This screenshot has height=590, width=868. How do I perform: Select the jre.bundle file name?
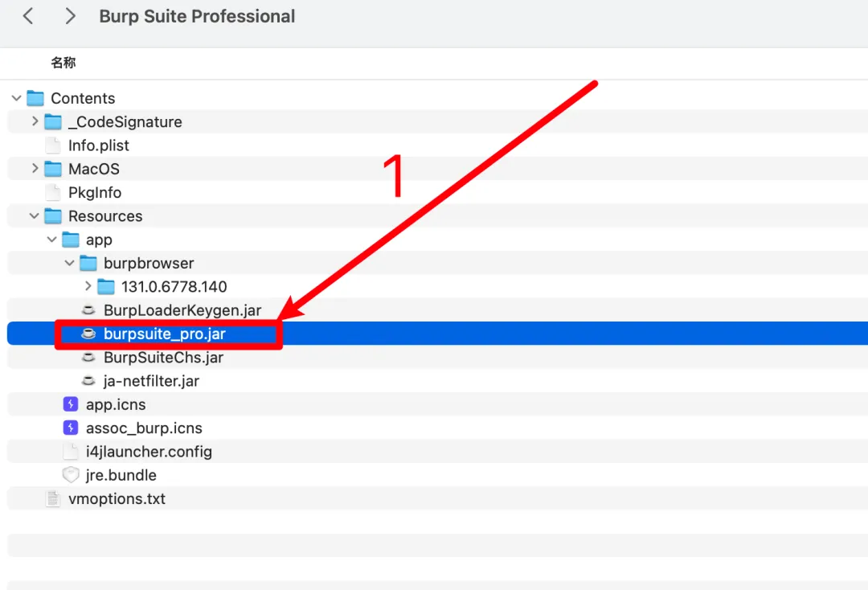[x=121, y=475]
